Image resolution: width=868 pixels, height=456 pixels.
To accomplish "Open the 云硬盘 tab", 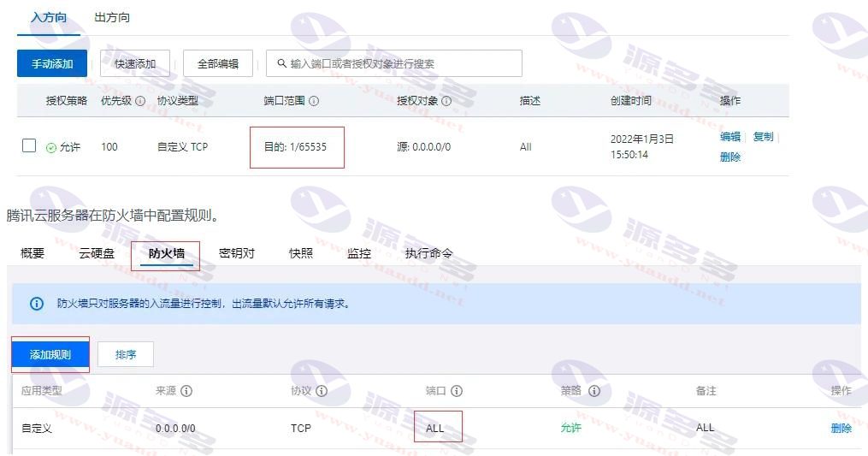I will pos(97,253).
